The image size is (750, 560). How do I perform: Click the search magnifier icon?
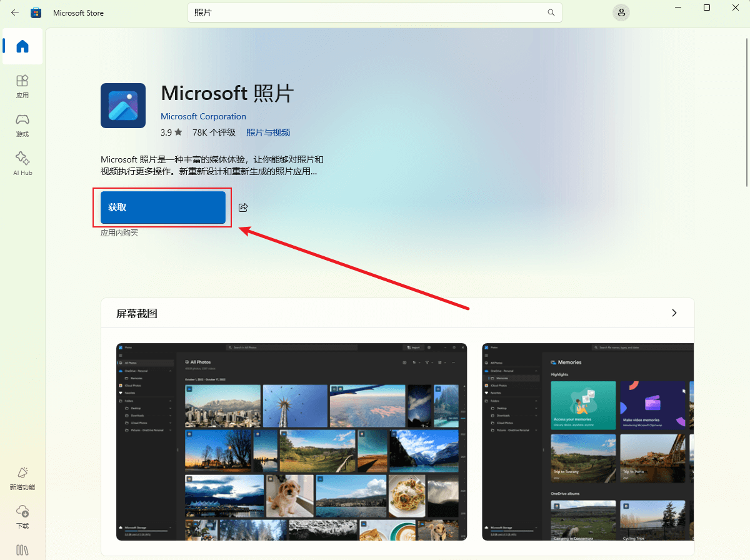pos(551,12)
